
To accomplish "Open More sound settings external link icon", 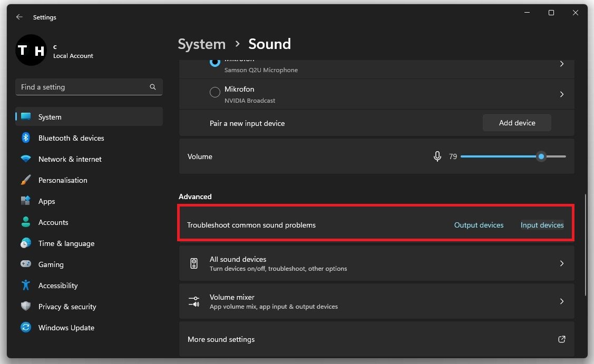I will [562, 339].
